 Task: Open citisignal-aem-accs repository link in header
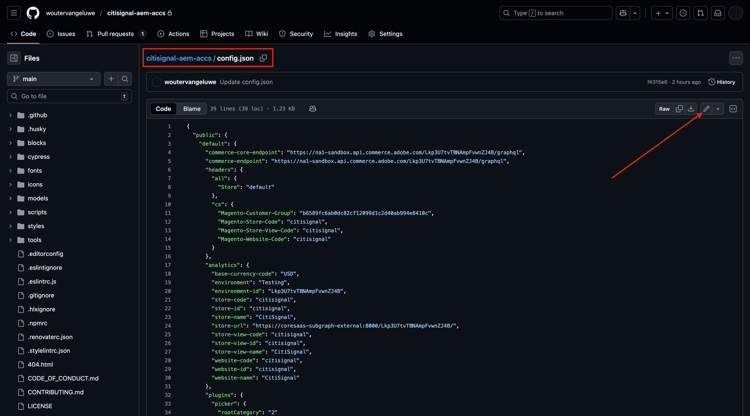pos(136,13)
